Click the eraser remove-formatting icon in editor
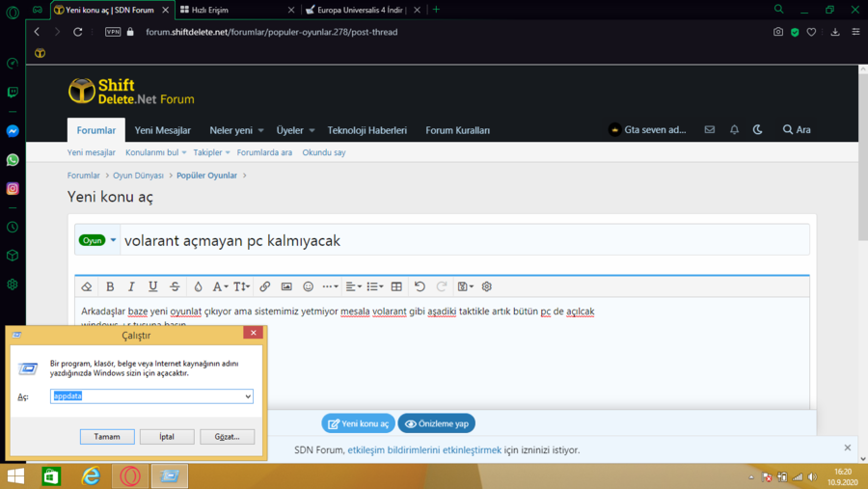868x489 pixels. pyautogui.click(x=87, y=286)
